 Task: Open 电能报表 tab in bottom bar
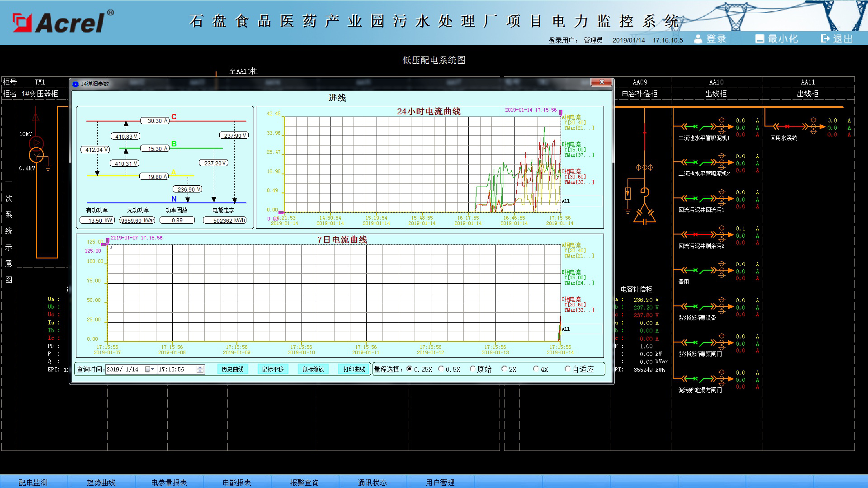click(237, 482)
